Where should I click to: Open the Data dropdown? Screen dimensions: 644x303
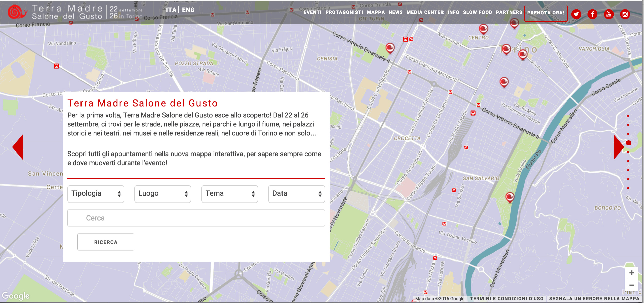tap(297, 194)
